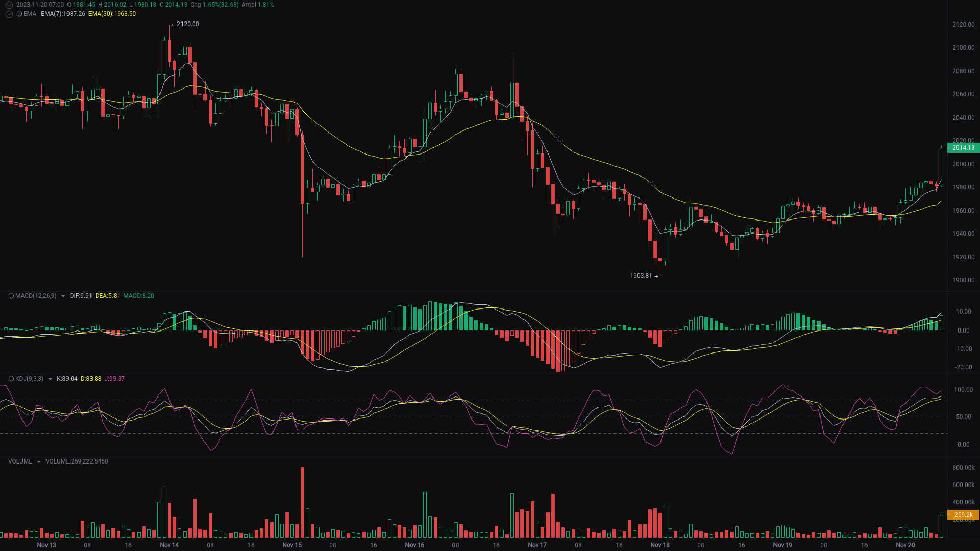Click the J:99.37 legend value
The image size is (980, 551).
pos(115,379)
